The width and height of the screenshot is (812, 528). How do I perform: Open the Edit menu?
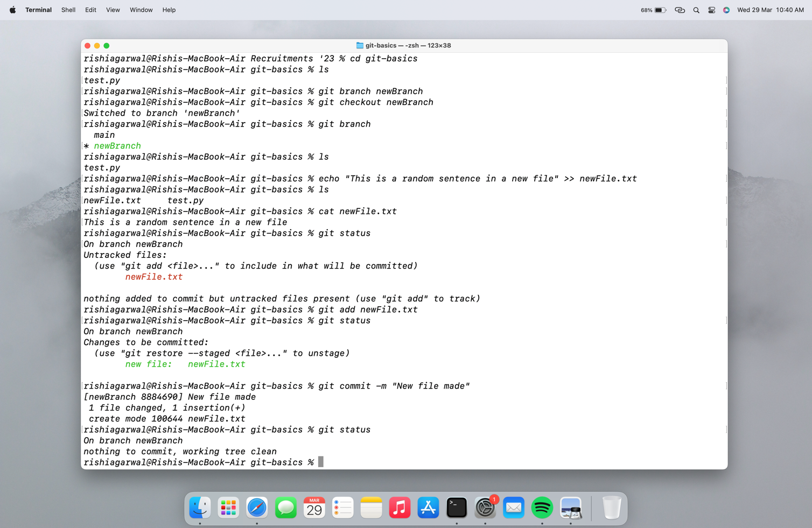(90, 10)
